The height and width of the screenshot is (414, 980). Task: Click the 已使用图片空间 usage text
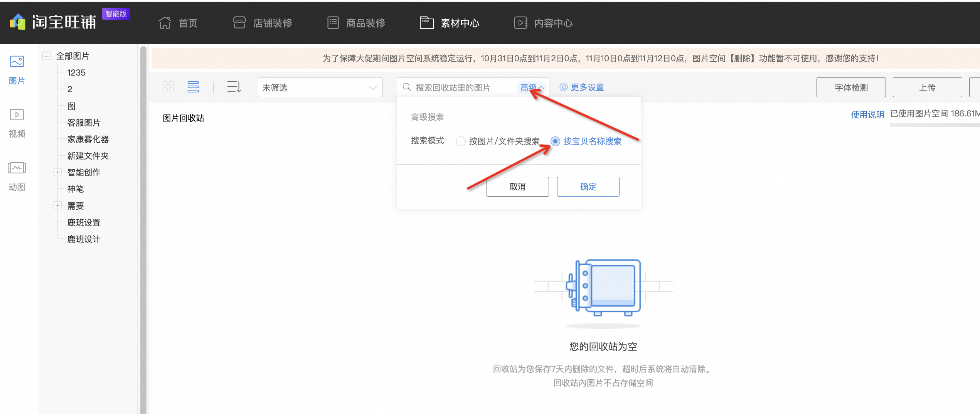point(935,114)
